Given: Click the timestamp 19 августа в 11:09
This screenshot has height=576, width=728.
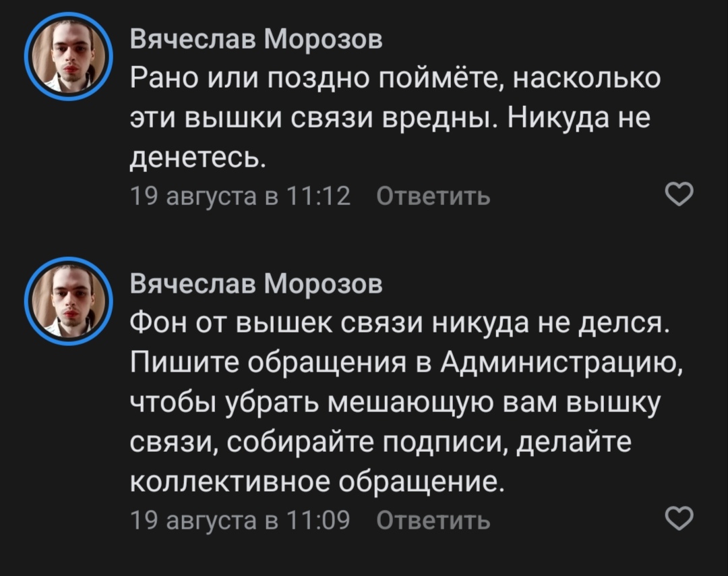Looking at the screenshot, I should (x=239, y=520).
